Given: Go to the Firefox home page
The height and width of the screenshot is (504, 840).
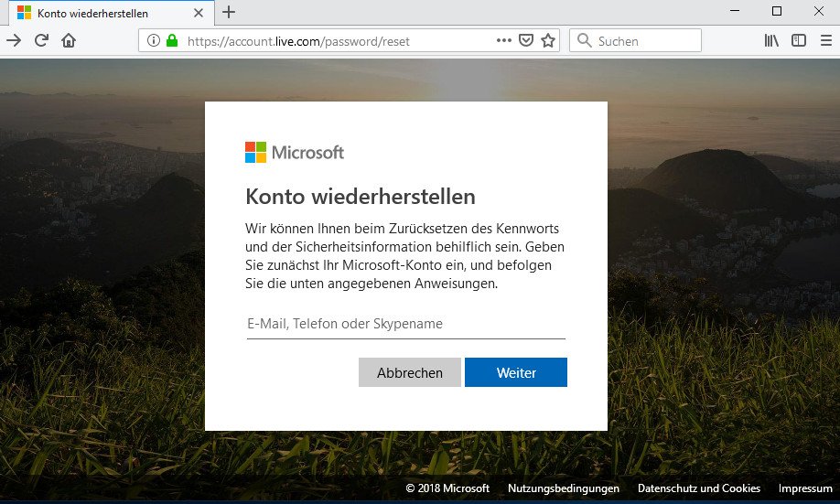Looking at the screenshot, I should pos(69,41).
